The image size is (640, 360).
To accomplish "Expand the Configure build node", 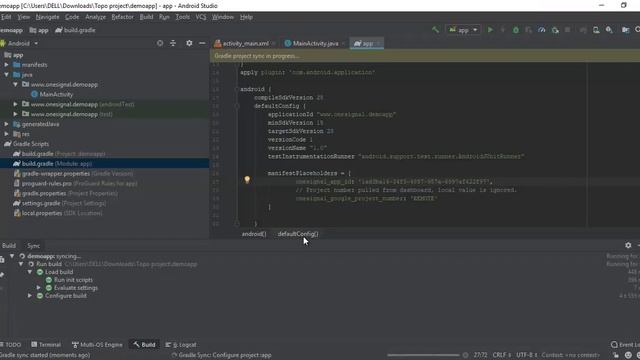I will click(30, 296).
